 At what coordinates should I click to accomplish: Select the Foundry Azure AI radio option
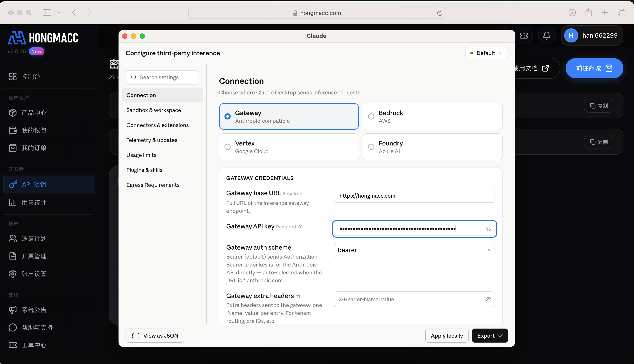pos(432,147)
